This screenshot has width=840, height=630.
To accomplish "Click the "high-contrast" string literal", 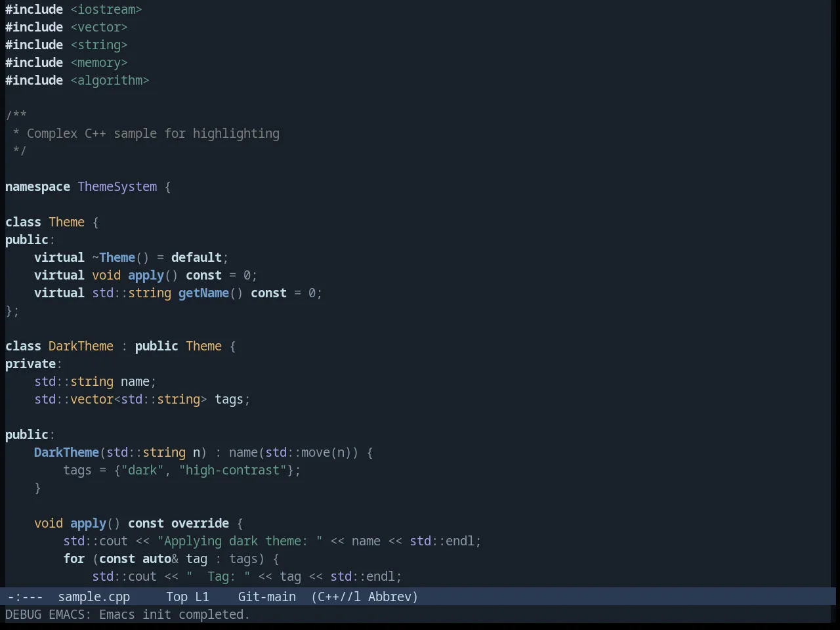I will coord(232,470).
